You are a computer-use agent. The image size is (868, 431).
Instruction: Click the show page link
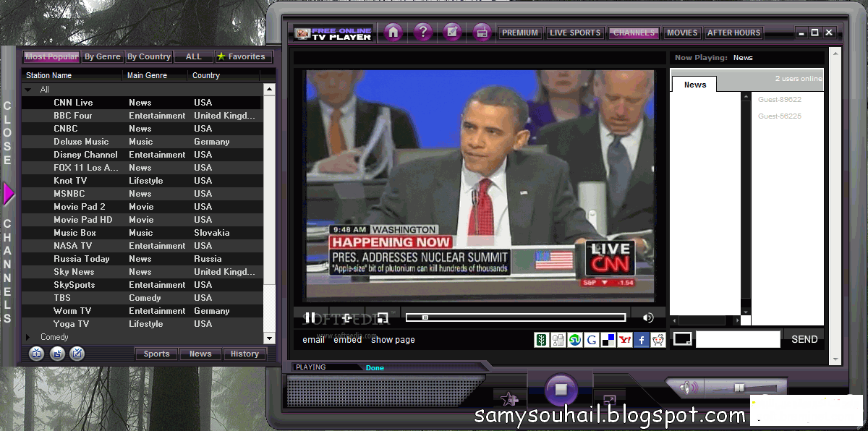tap(393, 340)
